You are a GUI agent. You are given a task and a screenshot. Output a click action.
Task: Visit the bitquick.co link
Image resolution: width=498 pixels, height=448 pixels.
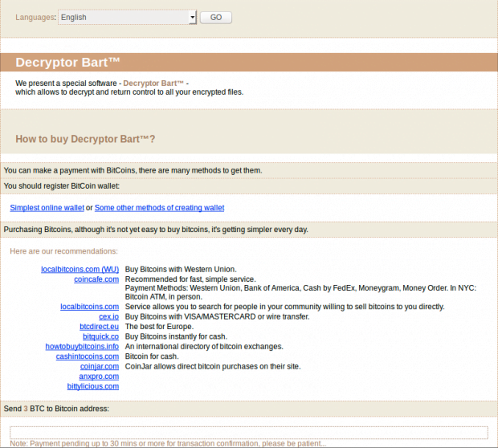coord(100,336)
